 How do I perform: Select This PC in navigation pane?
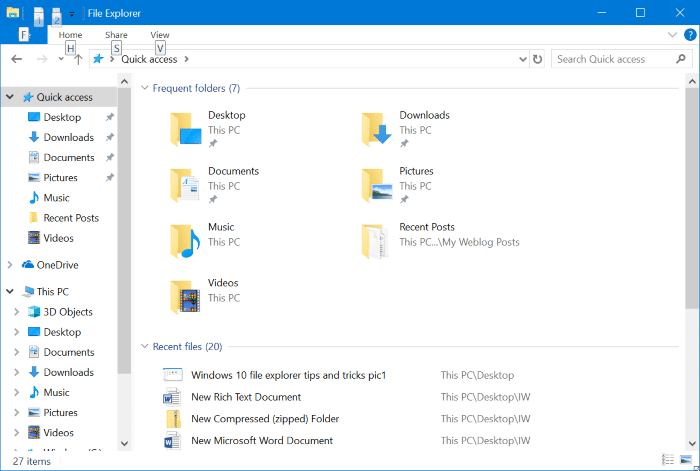point(52,292)
